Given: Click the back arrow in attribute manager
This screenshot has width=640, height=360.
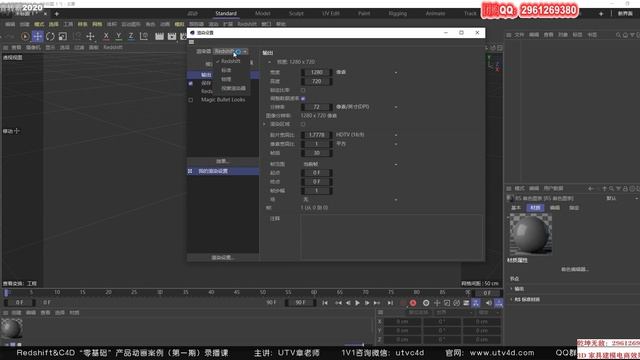Looking at the screenshot, I should 591,189.
